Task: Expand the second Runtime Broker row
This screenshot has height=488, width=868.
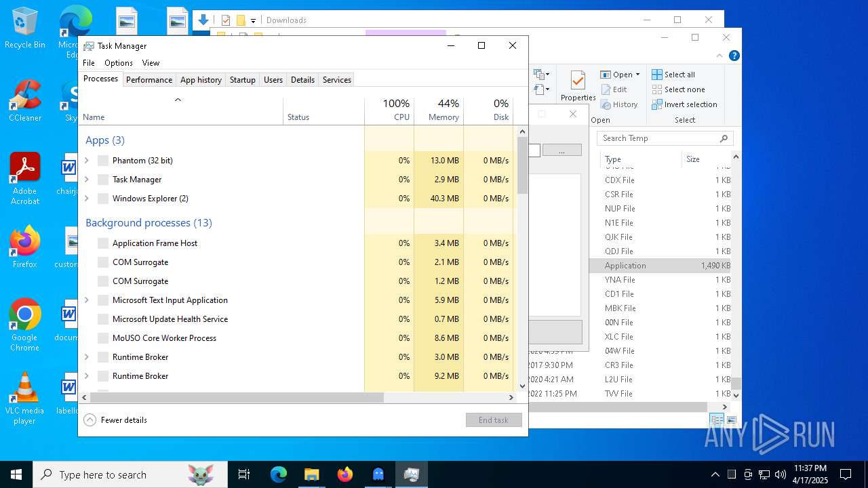Action: [87, 376]
